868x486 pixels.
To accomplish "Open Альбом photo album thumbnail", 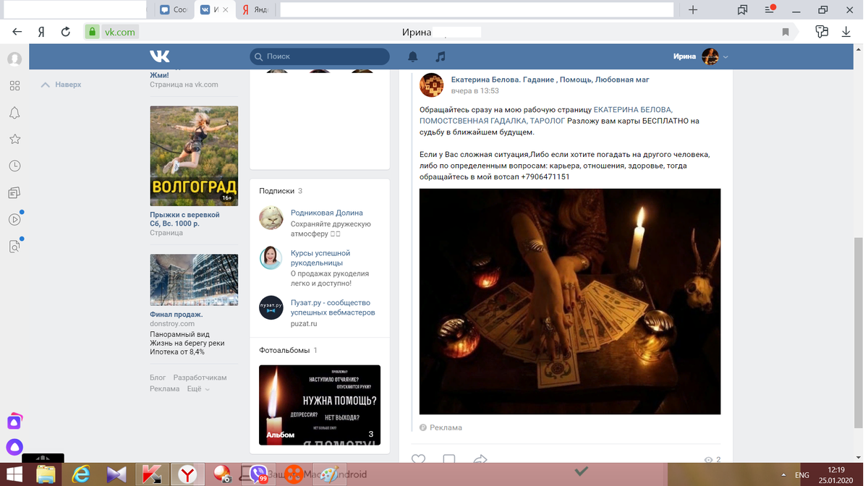I will (x=320, y=405).
